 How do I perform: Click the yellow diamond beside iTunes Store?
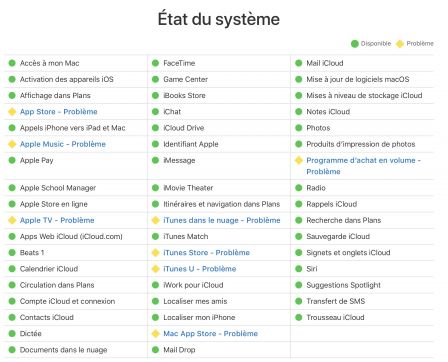(x=155, y=253)
